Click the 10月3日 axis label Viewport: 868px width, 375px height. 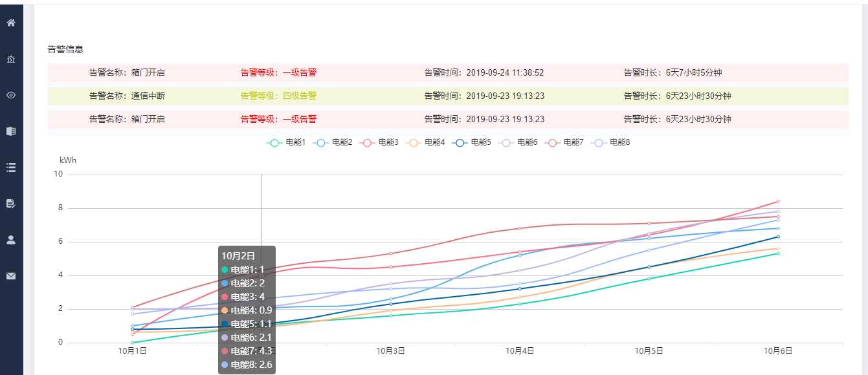click(x=391, y=350)
